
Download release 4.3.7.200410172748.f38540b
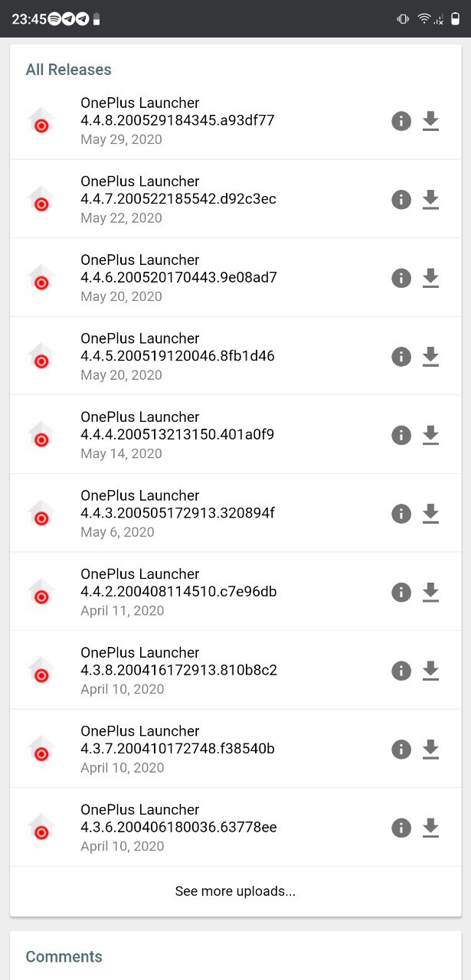tap(431, 749)
